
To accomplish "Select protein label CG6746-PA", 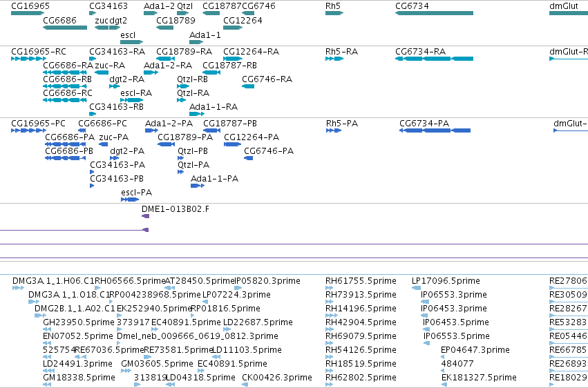I will pos(269,151).
